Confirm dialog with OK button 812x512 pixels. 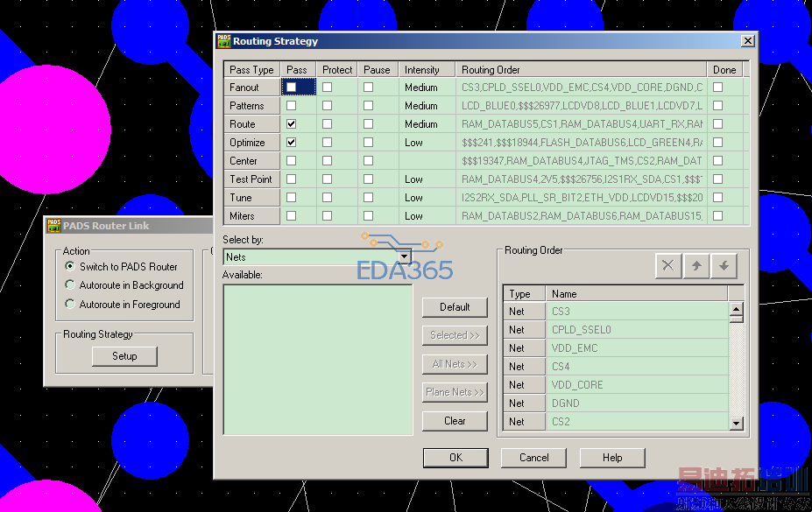455,458
